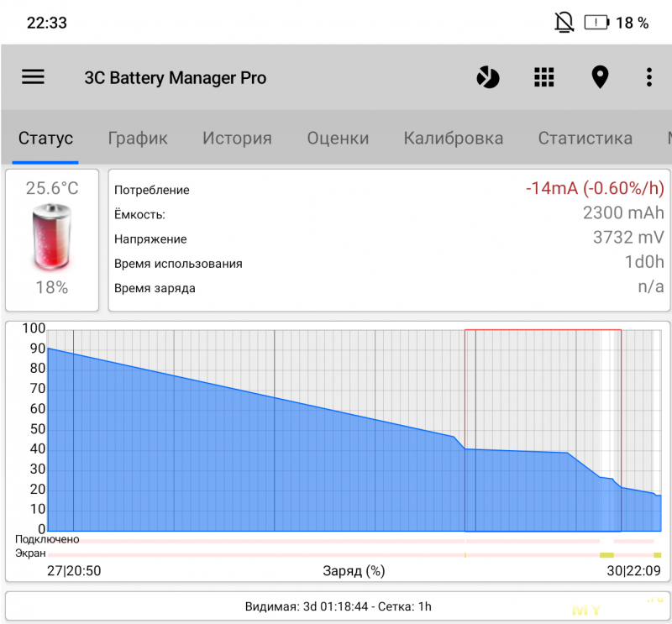Switch to the Статистика tab
Screen dimensions: 672x624
click(585, 138)
